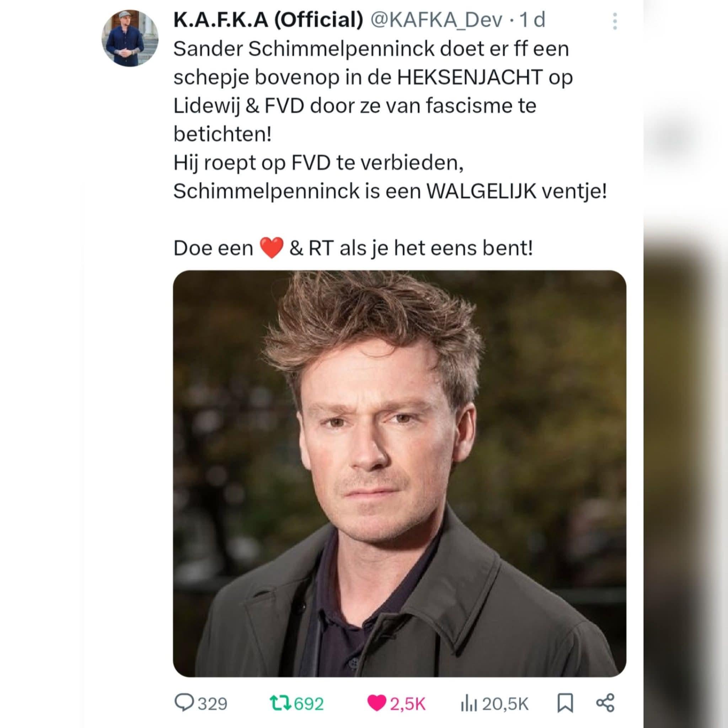The image size is (728, 728).
Task: Click the word WALGELIJK in the tweet
Action: (x=482, y=192)
